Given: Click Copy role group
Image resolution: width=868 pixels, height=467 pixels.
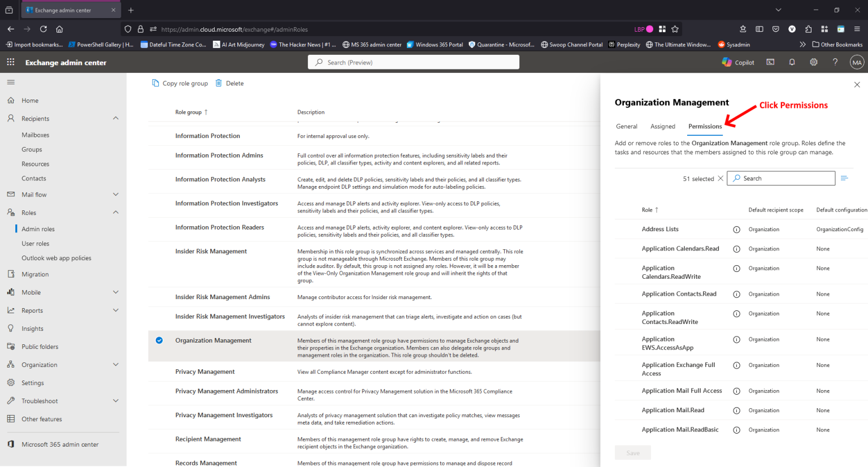Looking at the screenshot, I should [x=180, y=83].
